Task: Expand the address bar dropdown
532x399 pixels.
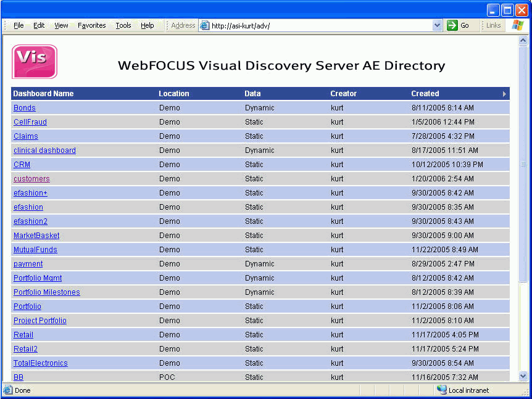Action: 437,25
